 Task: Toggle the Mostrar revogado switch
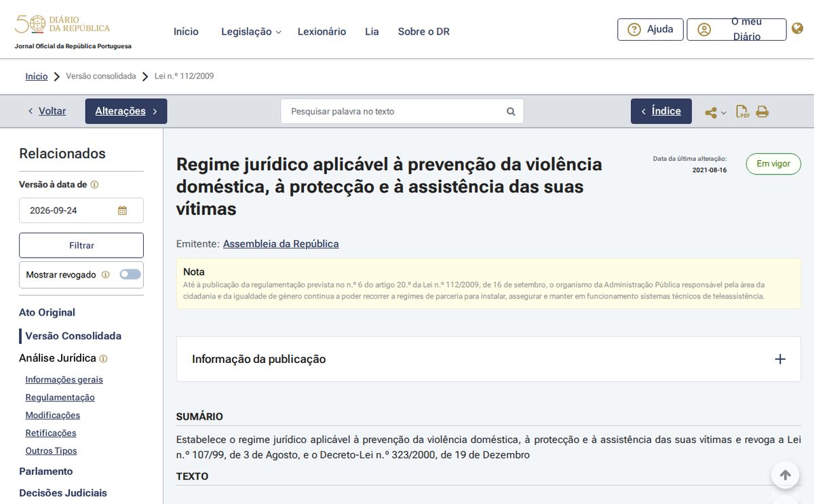click(x=130, y=275)
